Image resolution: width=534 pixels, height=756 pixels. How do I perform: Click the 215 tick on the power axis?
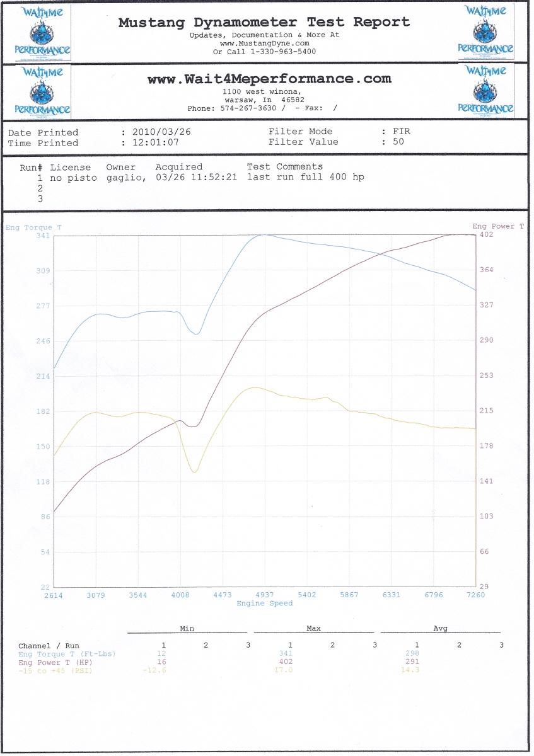click(487, 411)
